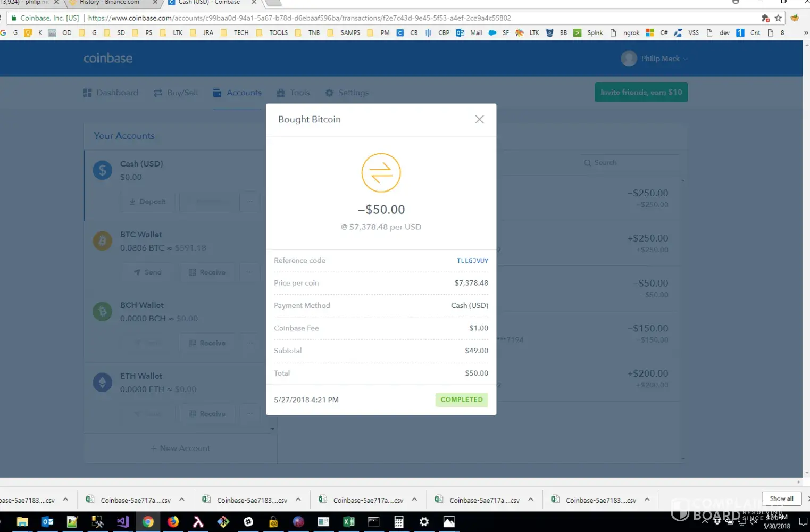Click the orange transfer arrows icon
The width and height of the screenshot is (810, 532).
coord(381,173)
